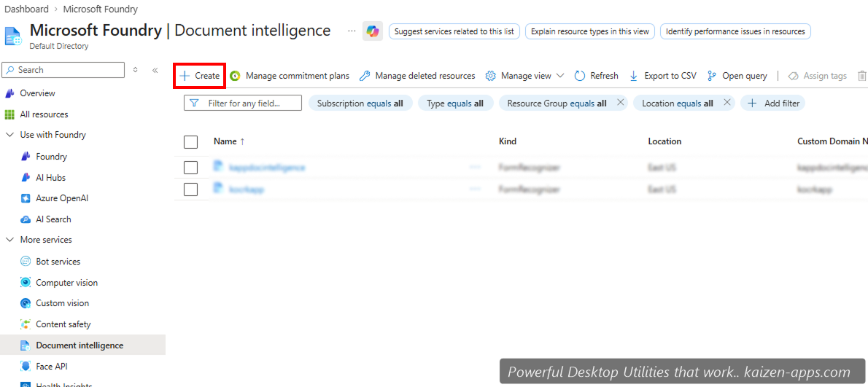This screenshot has height=387, width=868.
Task: Select Document intelligence in sidebar
Action: point(82,345)
